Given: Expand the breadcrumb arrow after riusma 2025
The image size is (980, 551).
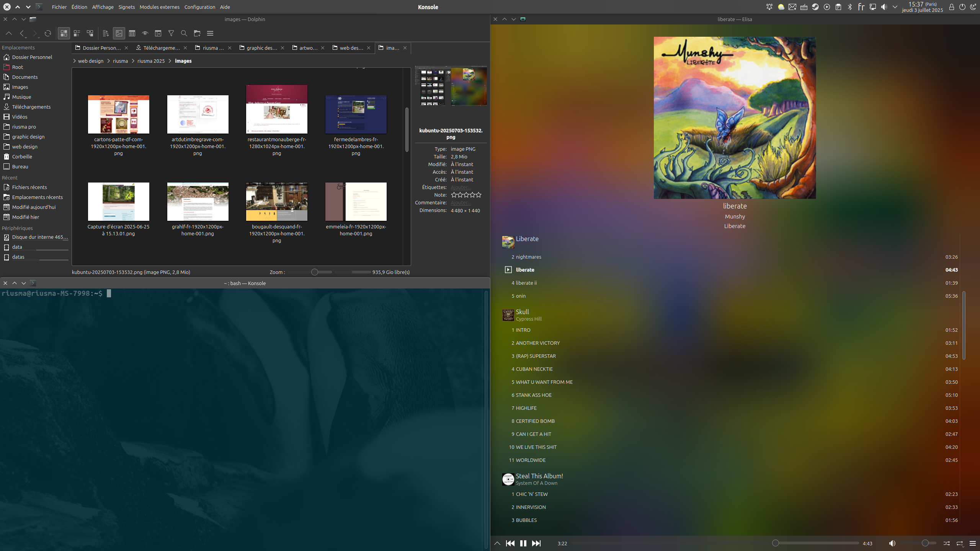Looking at the screenshot, I should coord(170,61).
